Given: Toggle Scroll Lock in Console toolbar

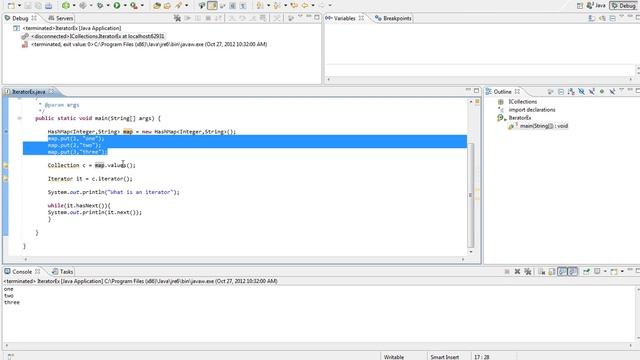Looking at the screenshot, I should (x=552, y=271).
